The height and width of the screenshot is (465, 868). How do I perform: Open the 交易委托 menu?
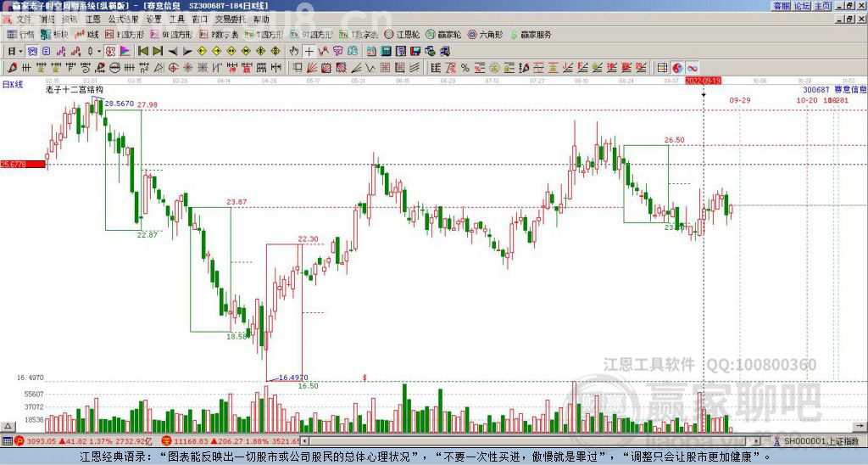click(x=231, y=20)
